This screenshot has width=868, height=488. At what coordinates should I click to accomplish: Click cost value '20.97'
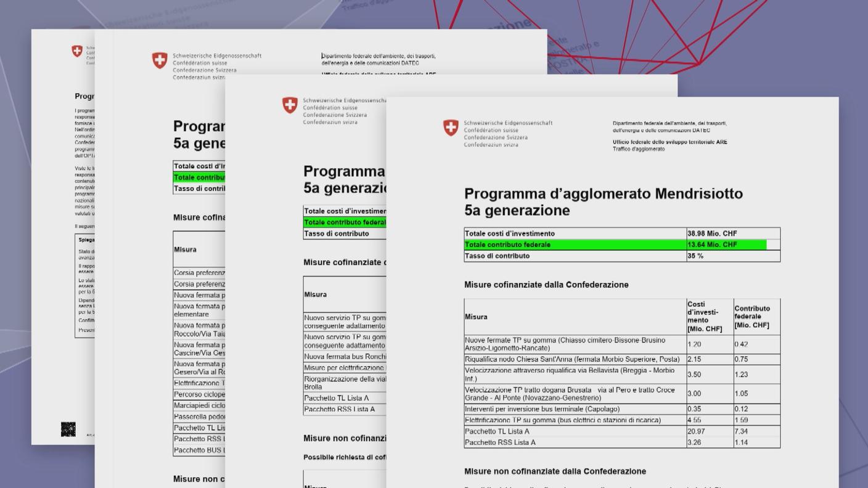point(696,431)
